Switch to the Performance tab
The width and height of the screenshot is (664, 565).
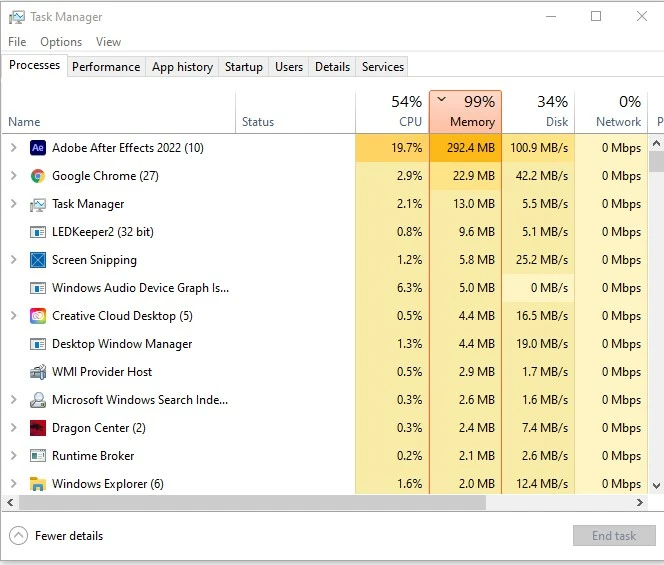click(x=106, y=67)
